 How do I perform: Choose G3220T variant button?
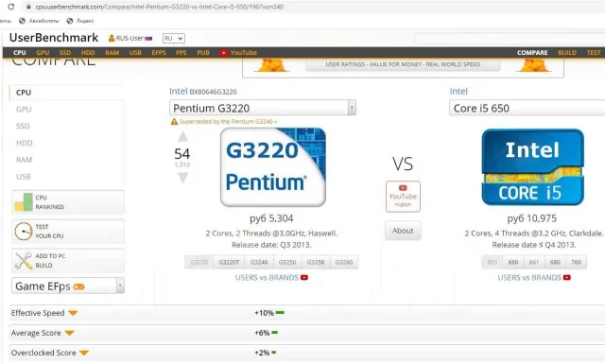click(229, 262)
